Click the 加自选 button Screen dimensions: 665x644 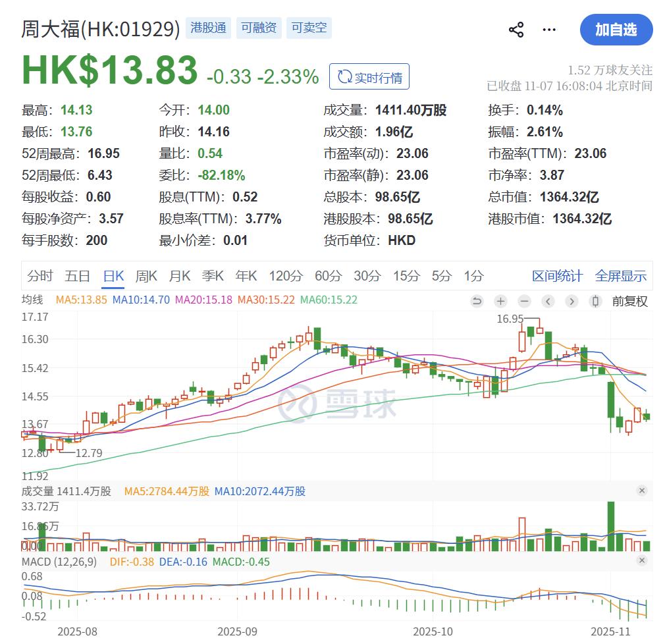[616, 29]
